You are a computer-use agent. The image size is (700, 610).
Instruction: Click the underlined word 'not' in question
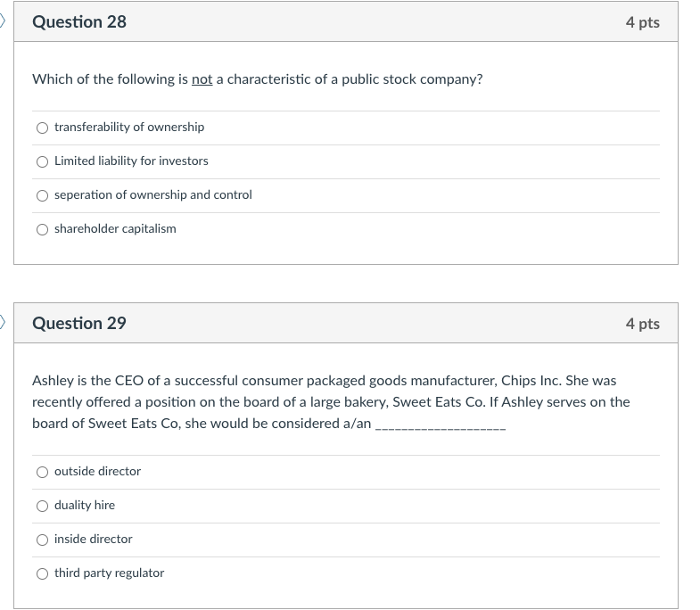202,79
